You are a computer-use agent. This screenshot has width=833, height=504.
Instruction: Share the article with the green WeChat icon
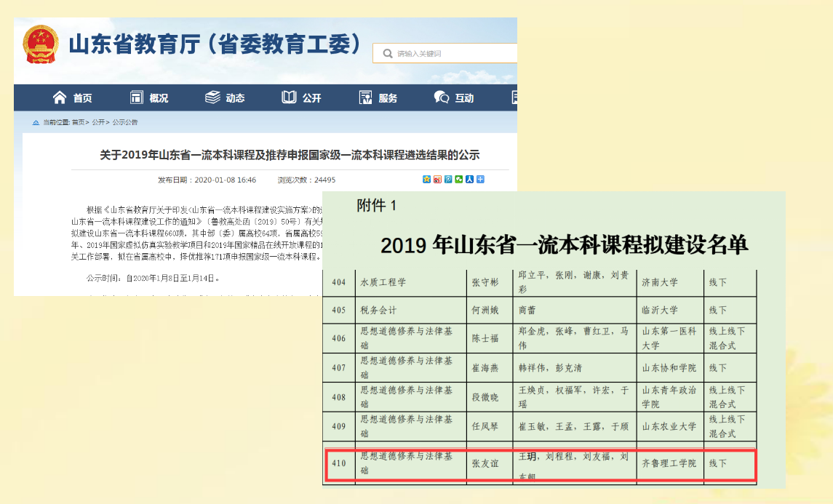[x=459, y=180]
